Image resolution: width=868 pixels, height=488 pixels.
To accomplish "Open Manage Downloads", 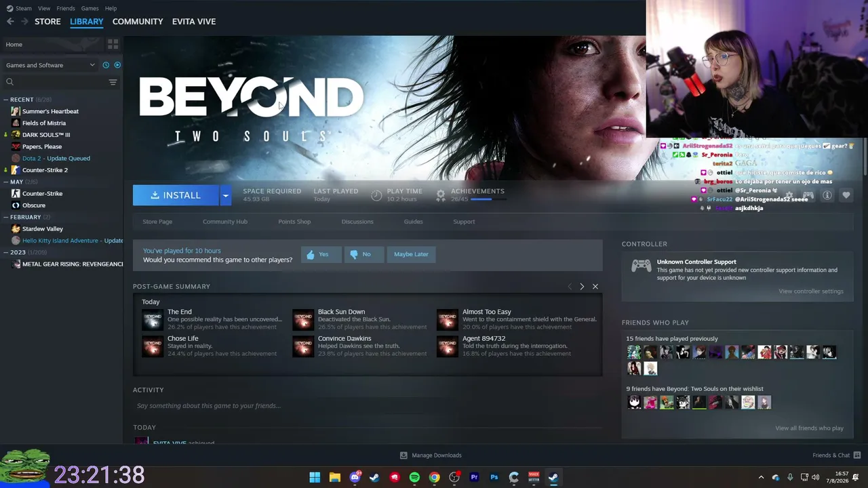I will (431, 455).
